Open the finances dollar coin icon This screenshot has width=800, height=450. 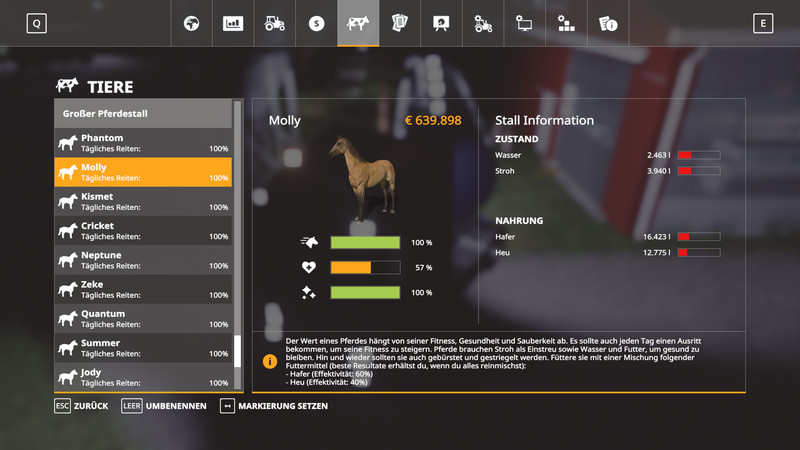[x=317, y=23]
